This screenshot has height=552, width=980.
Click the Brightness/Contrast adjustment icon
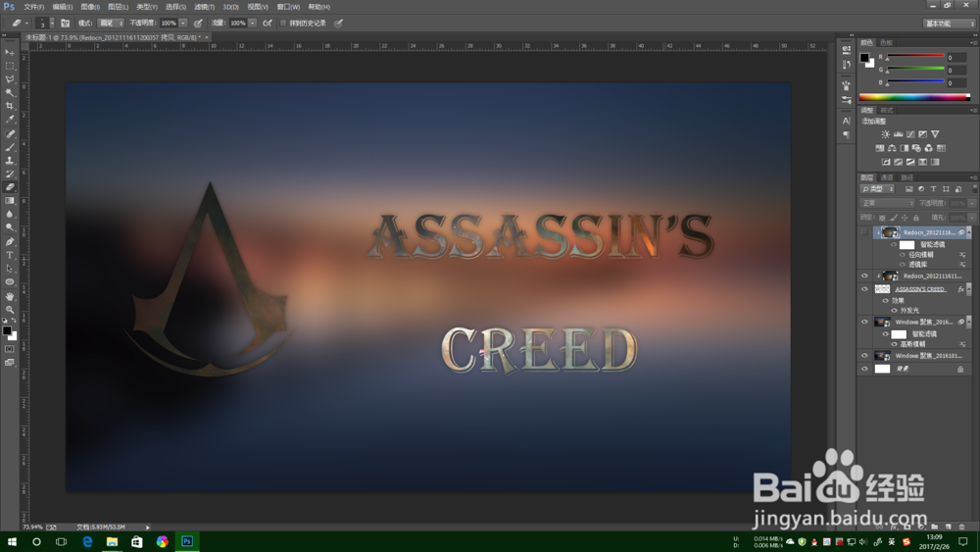point(885,134)
